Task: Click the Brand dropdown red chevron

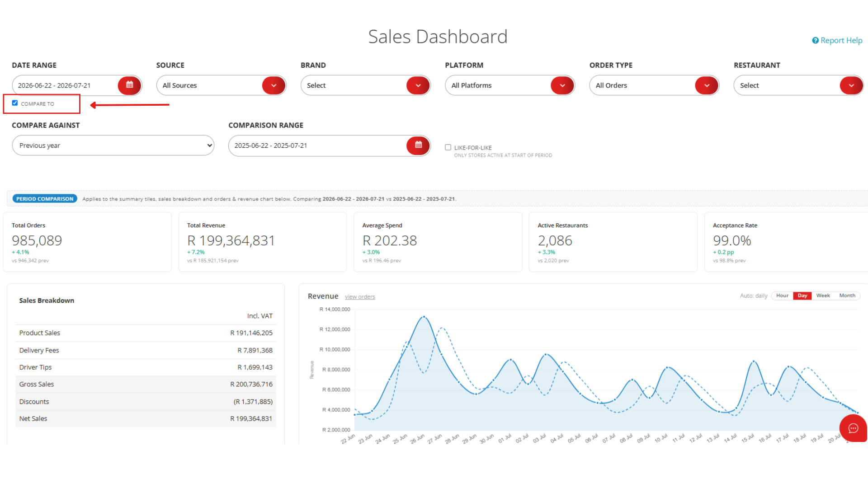Action: (x=418, y=85)
